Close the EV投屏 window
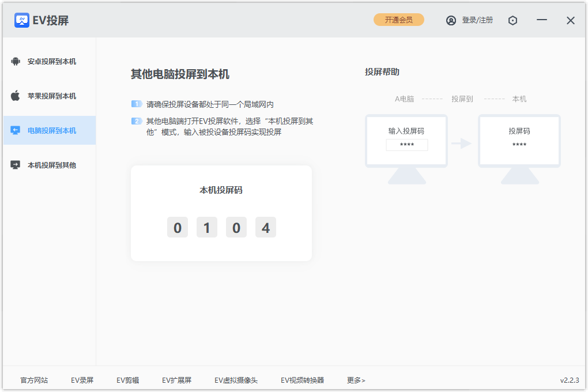This screenshot has width=588, height=392. (x=570, y=20)
